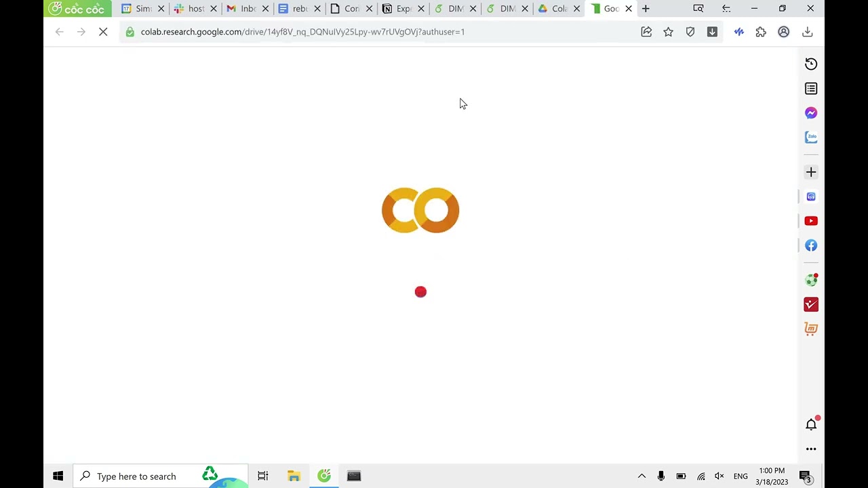
Task: Click the blue waveform extension icon
Action: pos(739,32)
